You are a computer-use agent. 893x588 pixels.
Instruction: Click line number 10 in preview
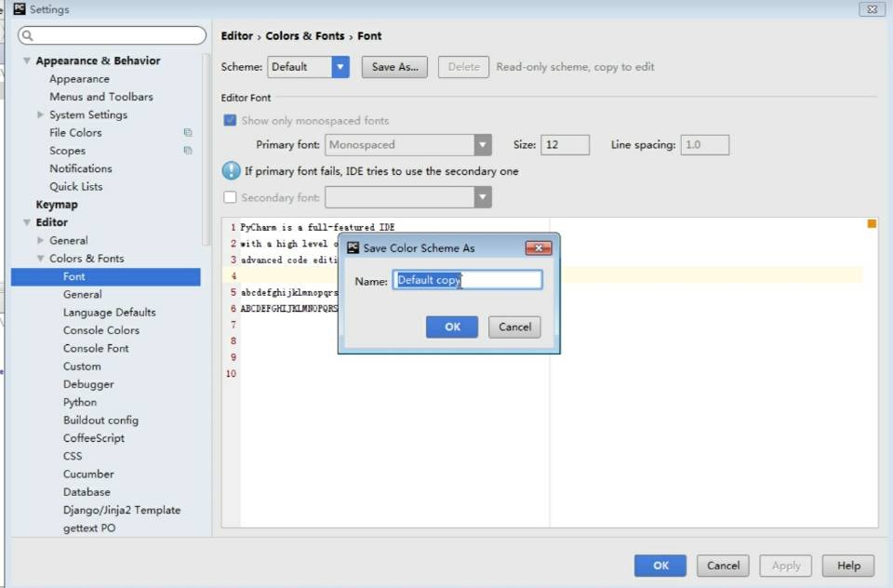231,374
